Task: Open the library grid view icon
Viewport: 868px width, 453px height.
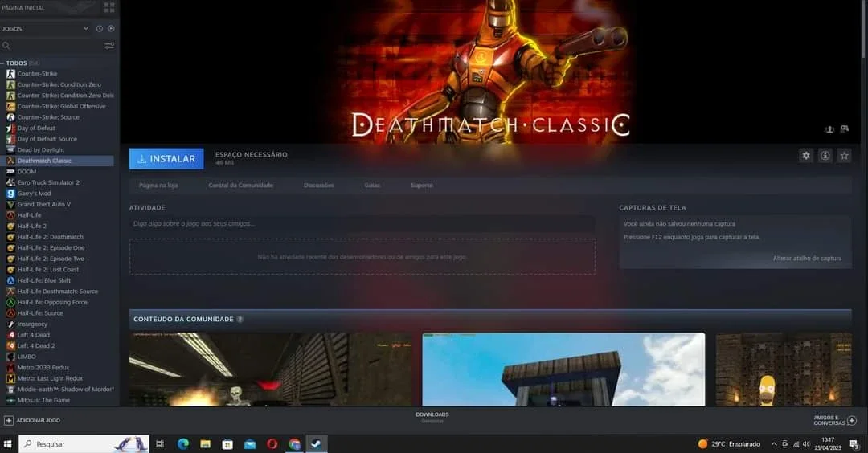Action: click(x=109, y=7)
